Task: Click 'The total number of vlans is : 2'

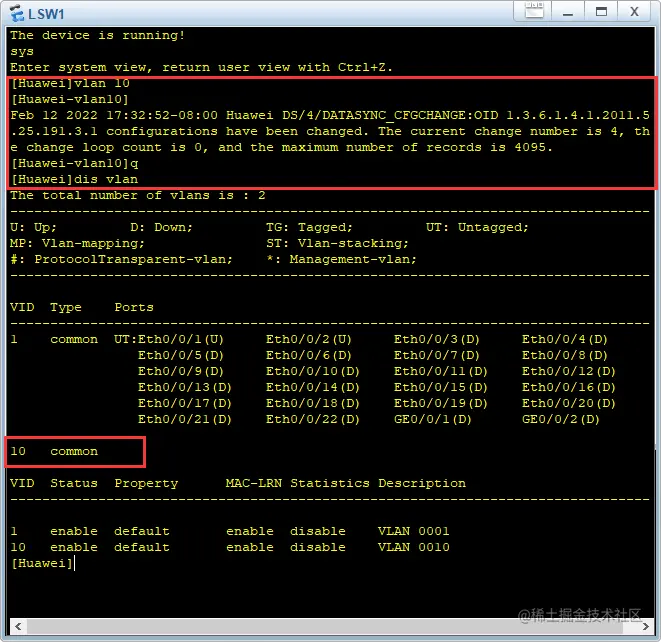Action: tap(138, 195)
